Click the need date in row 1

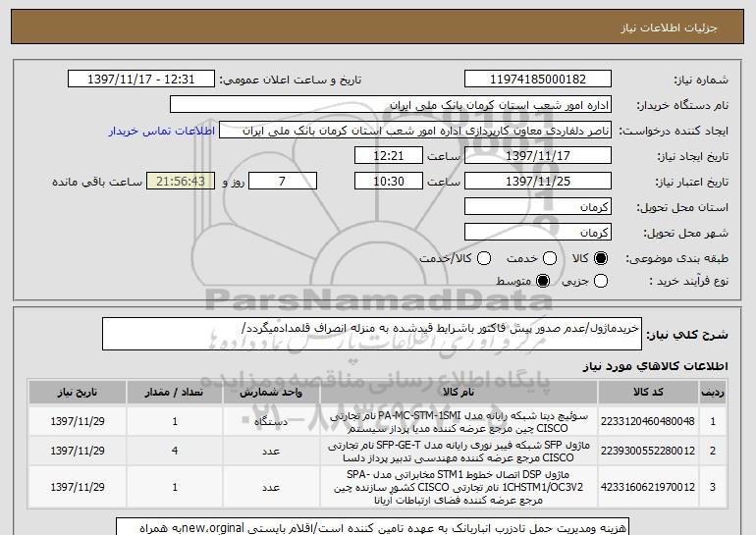[78, 422]
